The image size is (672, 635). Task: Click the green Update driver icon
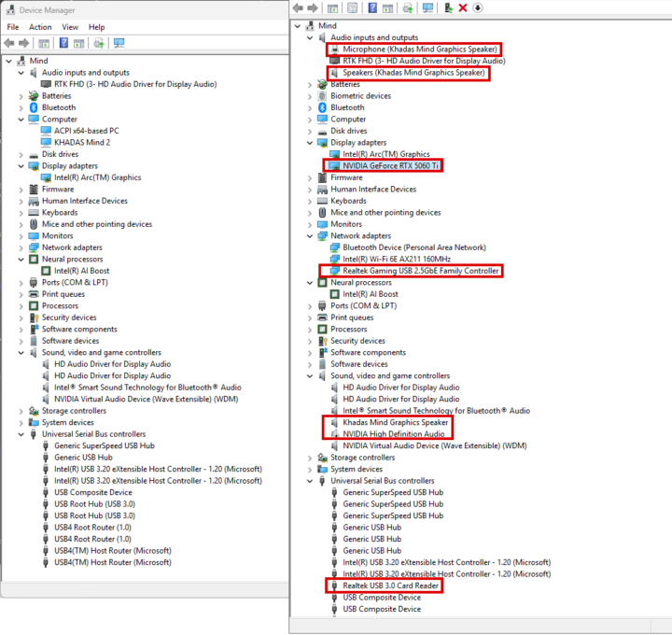click(x=448, y=7)
